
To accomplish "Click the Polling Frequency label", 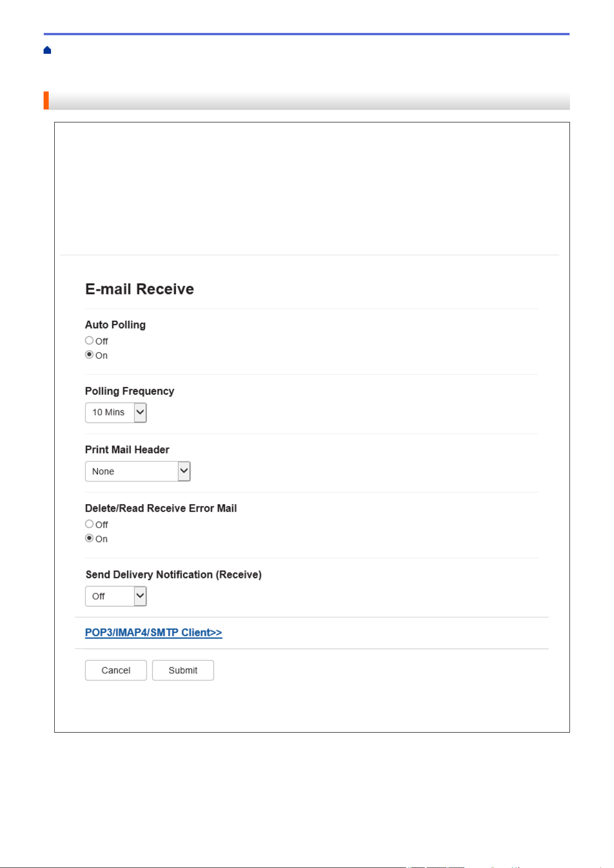I will tap(130, 391).
